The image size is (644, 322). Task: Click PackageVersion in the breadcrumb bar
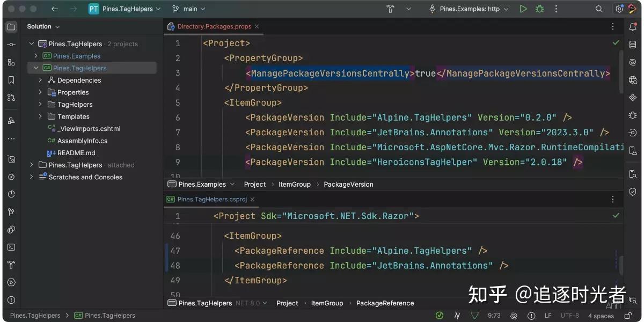click(x=348, y=184)
